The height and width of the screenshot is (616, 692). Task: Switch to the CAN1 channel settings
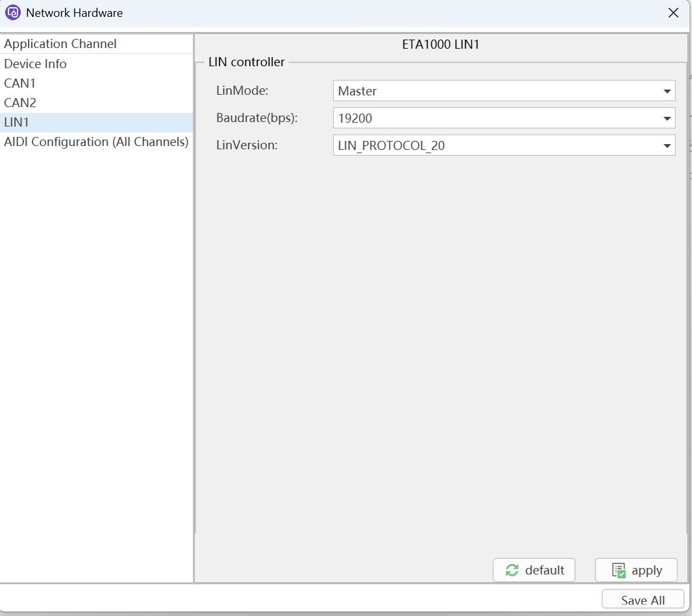tap(20, 83)
